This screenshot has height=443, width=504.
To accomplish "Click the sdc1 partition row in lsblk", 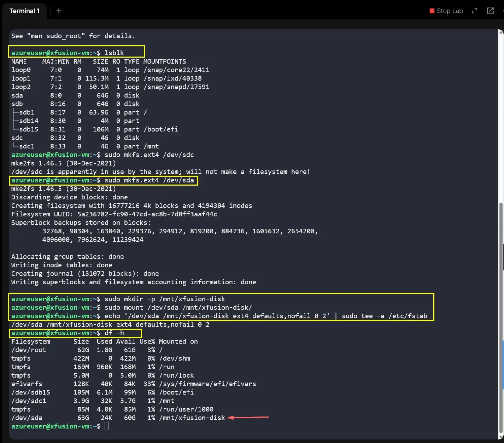I will (85, 146).
